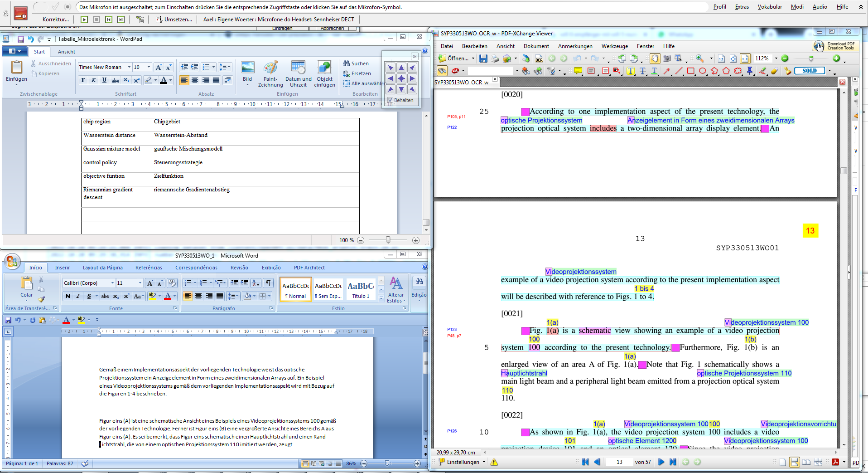Click the show paragraph marks icon in Word
The height and width of the screenshot is (473, 868).
coord(268,283)
